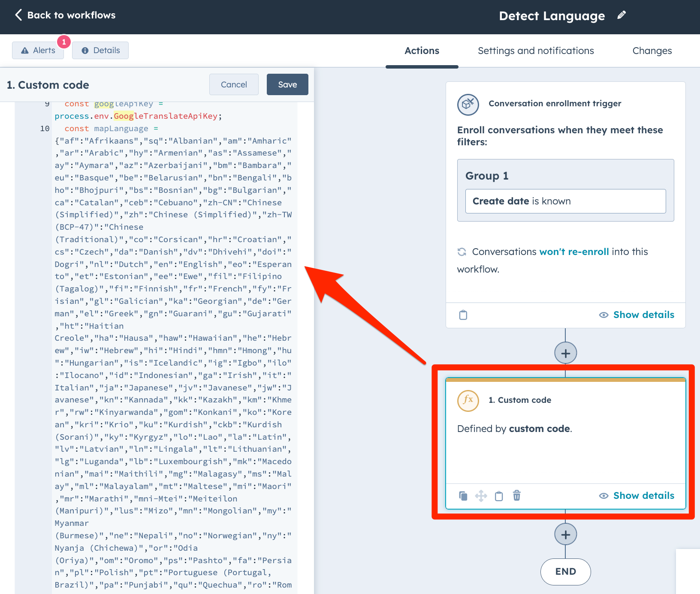Show details of the enrollment trigger
The image size is (700, 594).
click(643, 314)
